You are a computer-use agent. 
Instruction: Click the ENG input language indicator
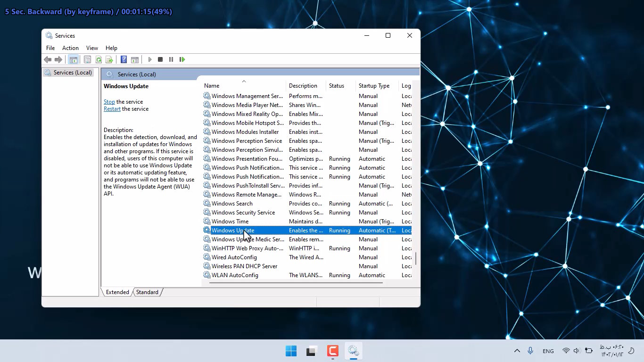[548, 351]
